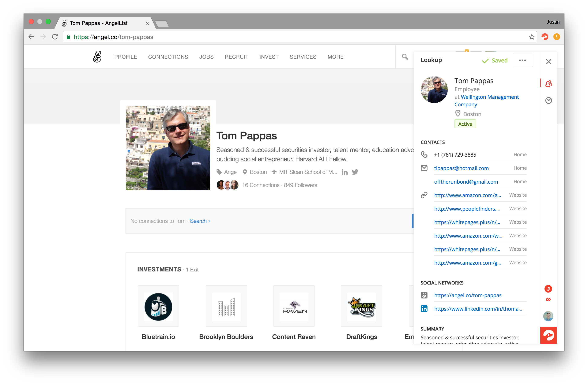
Task: Go to the CONNECTIONS nav item
Action: tap(168, 57)
